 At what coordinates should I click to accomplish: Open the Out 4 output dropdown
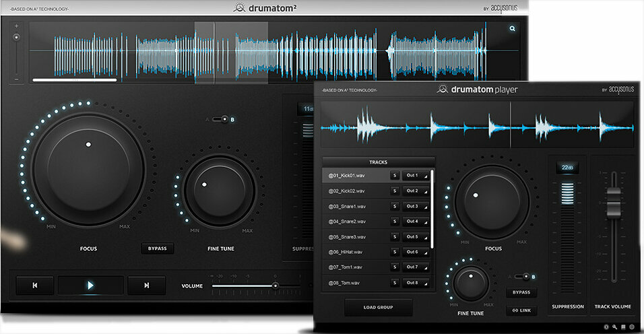point(416,222)
